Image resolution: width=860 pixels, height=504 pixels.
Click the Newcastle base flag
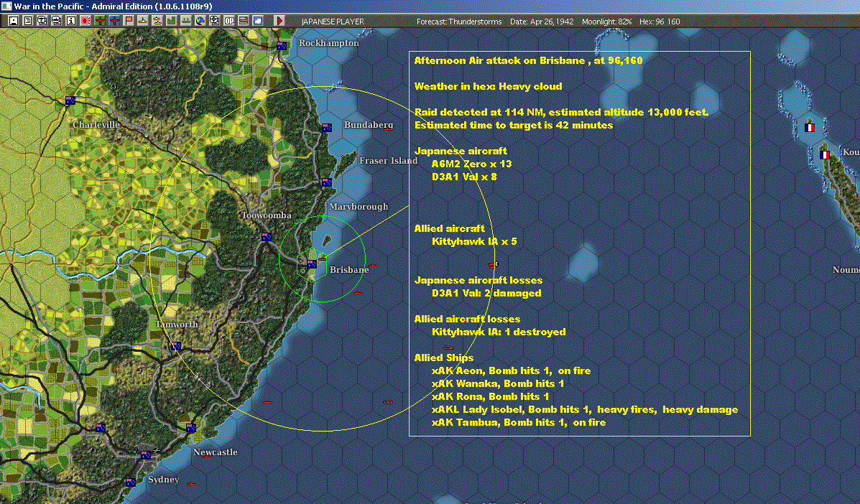pyautogui.click(x=191, y=427)
